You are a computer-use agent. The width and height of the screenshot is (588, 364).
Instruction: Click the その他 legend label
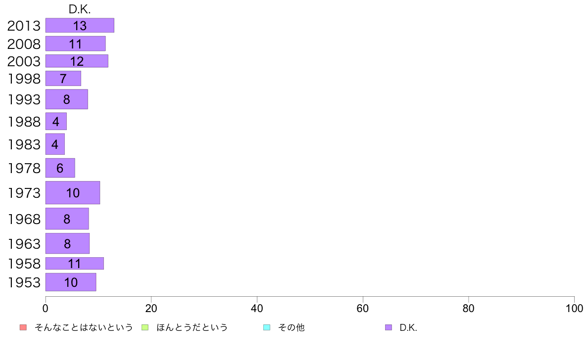292,327
